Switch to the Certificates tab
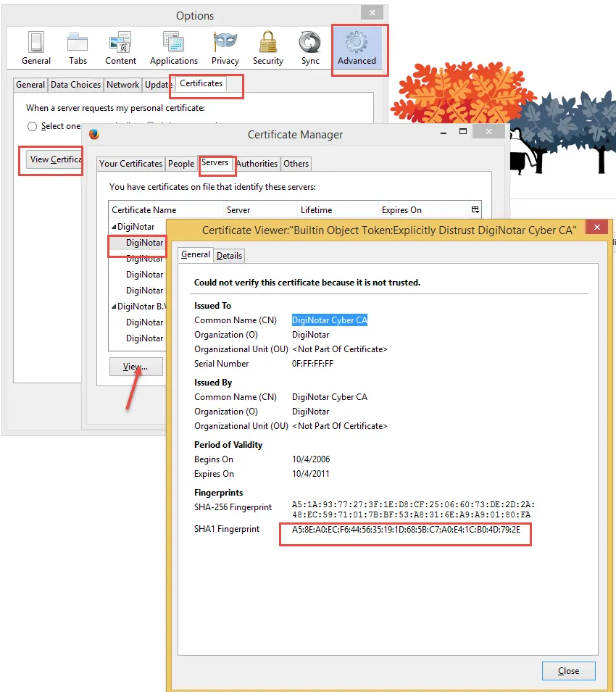The image size is (616, 692). pos(201,83)
